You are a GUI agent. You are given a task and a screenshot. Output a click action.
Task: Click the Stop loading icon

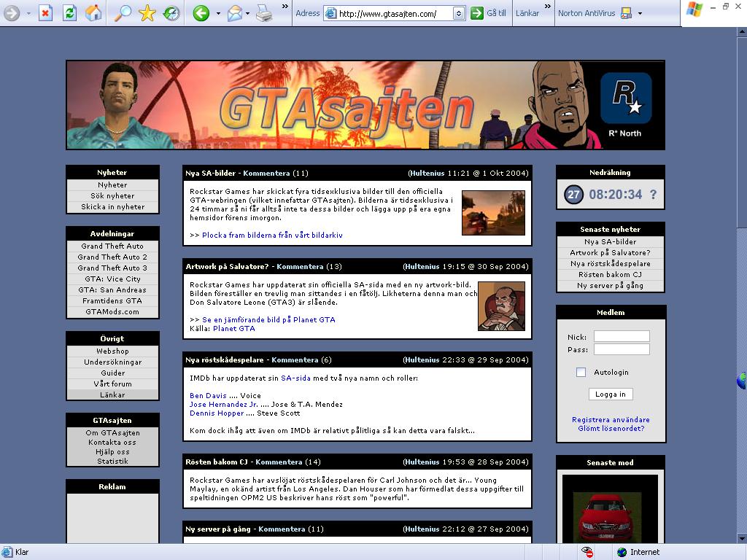(45, 13)
